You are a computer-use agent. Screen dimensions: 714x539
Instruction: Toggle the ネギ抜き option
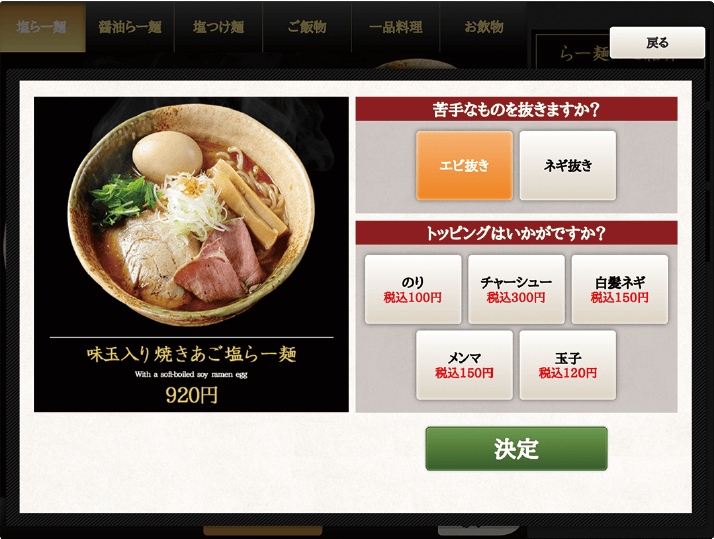(567, 165)
